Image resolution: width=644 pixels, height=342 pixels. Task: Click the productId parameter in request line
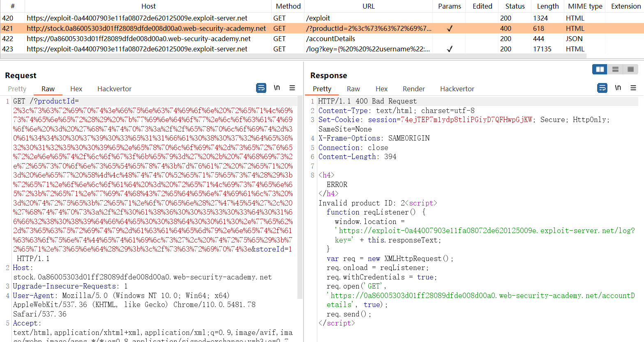(x=56, y=101)
